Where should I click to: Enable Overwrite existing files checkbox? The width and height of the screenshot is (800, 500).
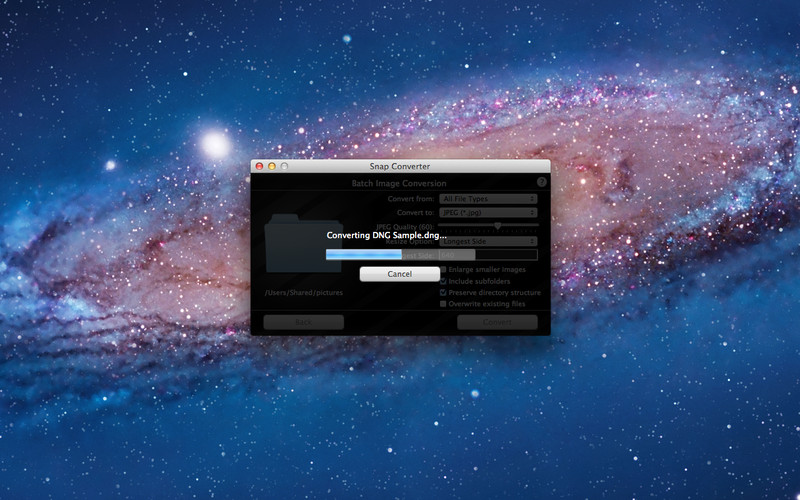tap(444, 304)
